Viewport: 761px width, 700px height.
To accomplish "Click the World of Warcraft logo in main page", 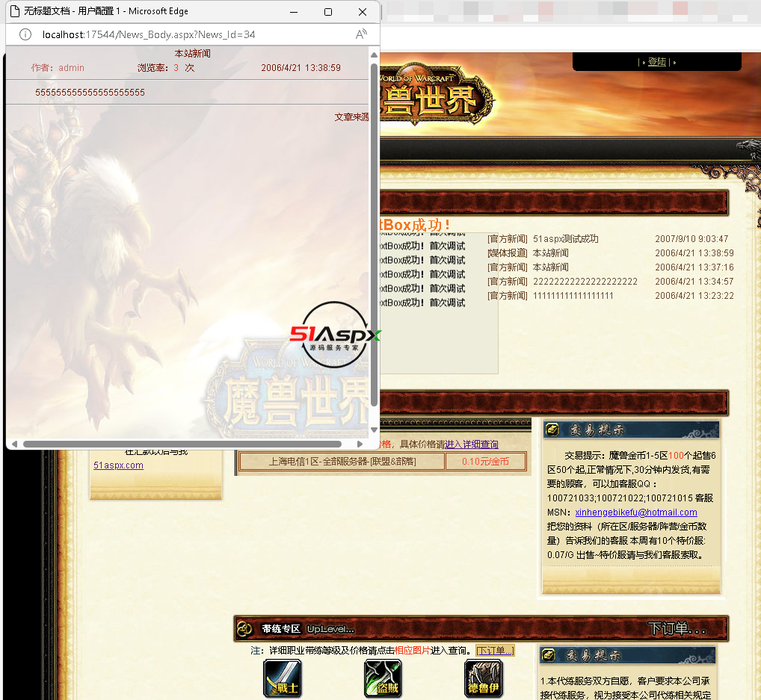I will coord(437,95).
